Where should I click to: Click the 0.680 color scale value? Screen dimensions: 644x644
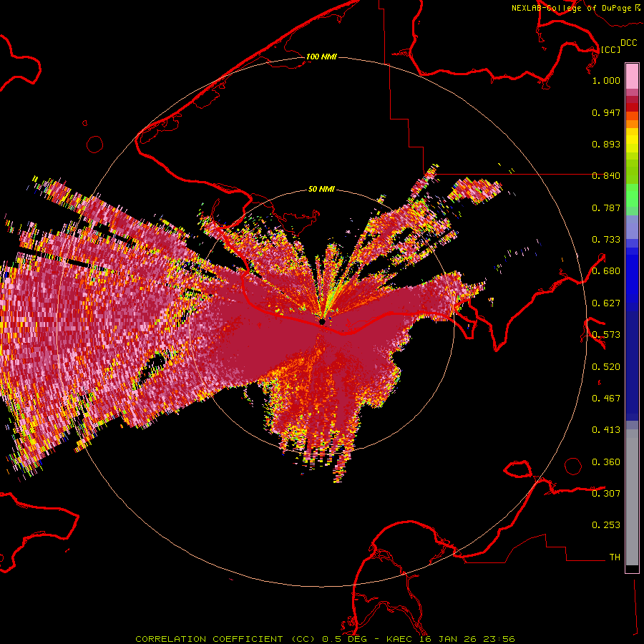click(606, 271)
